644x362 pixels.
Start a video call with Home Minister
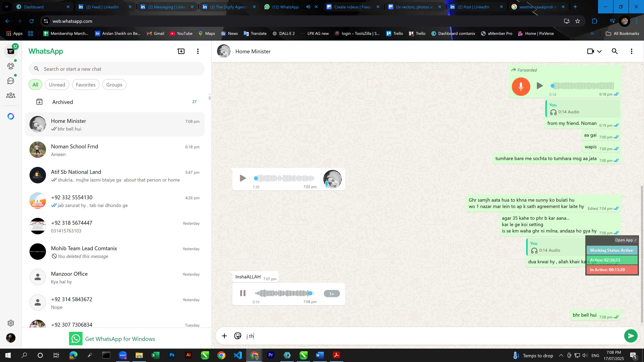[x=591, y=51]
